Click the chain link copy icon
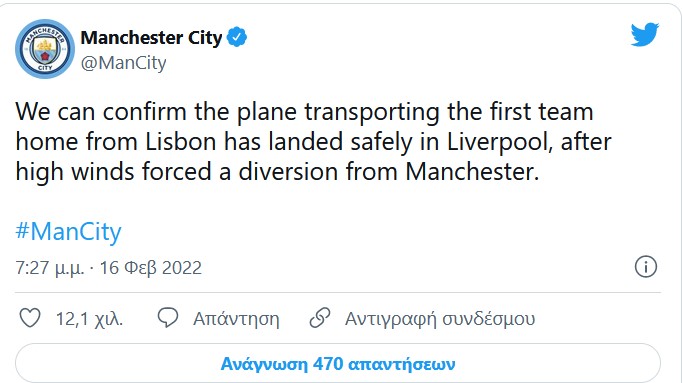Screen dimensions: 682x383 [x=320, y=318]
